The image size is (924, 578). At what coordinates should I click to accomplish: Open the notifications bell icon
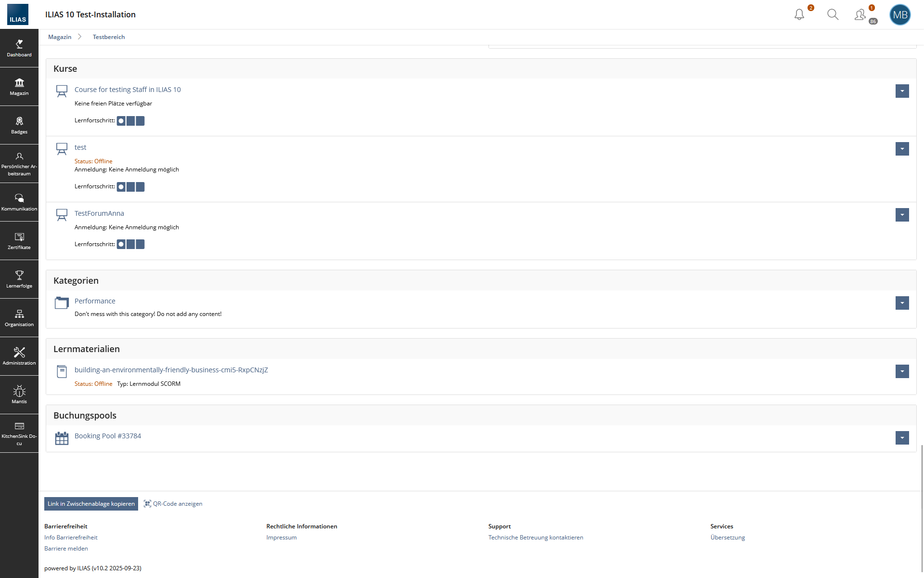click(x=799, y=14)
